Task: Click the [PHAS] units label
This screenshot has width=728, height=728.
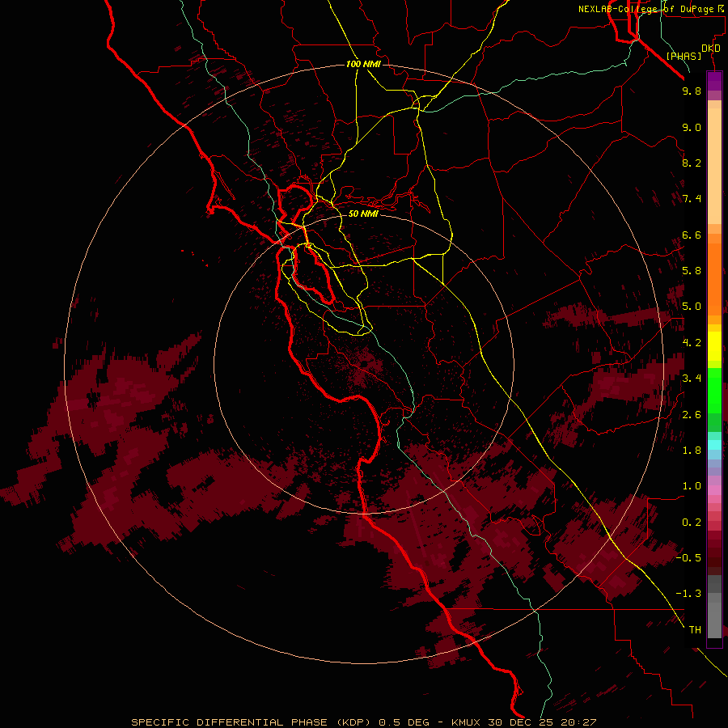Action: coord(684,56)
